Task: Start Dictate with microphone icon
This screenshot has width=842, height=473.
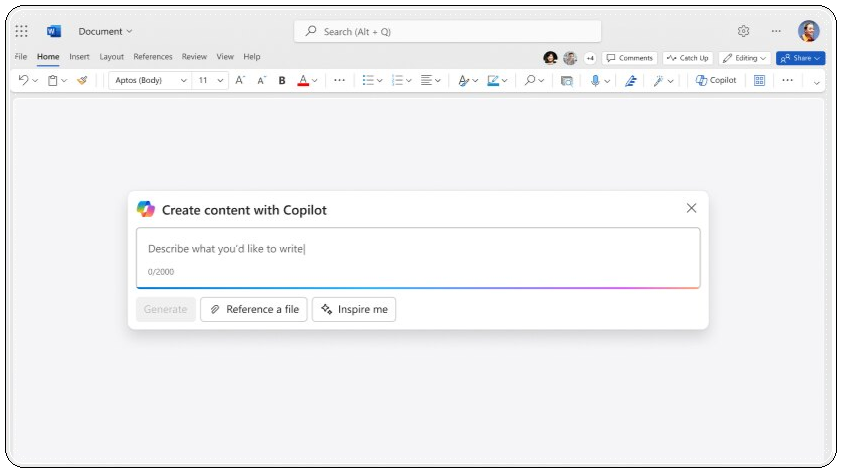Action: coord(595,81)
